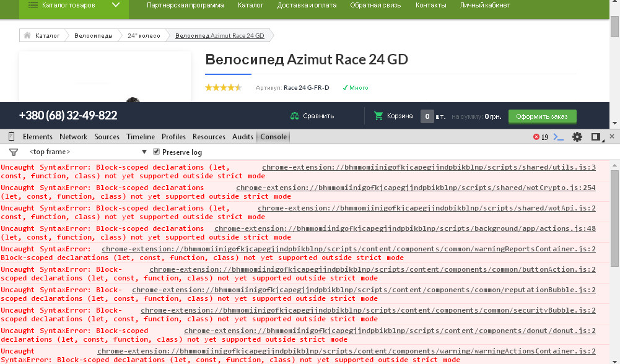Show the drawer console prompt icon
The width and height of the screenshot is (620, 364).
pyautogui.click(x=558, y=137)
